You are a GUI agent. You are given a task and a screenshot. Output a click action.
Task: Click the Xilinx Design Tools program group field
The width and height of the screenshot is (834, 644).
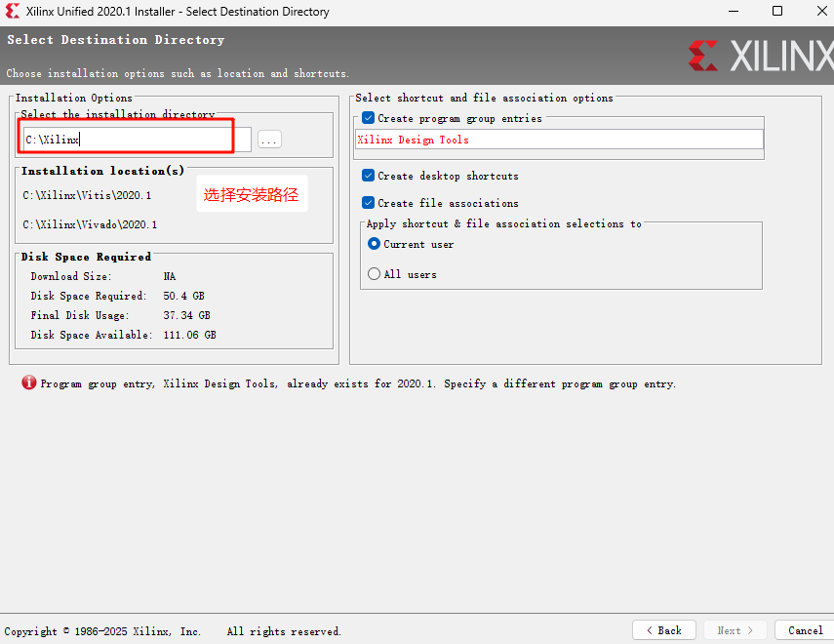click(558, 140)
